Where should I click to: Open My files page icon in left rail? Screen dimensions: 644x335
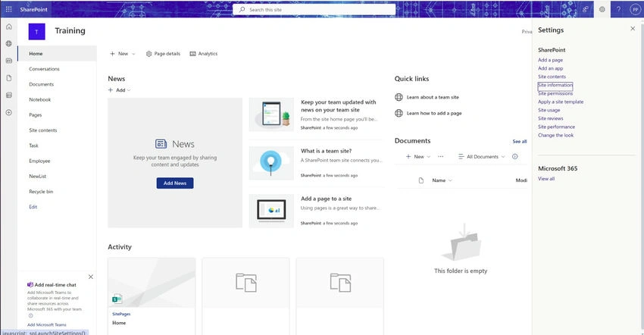8,78
